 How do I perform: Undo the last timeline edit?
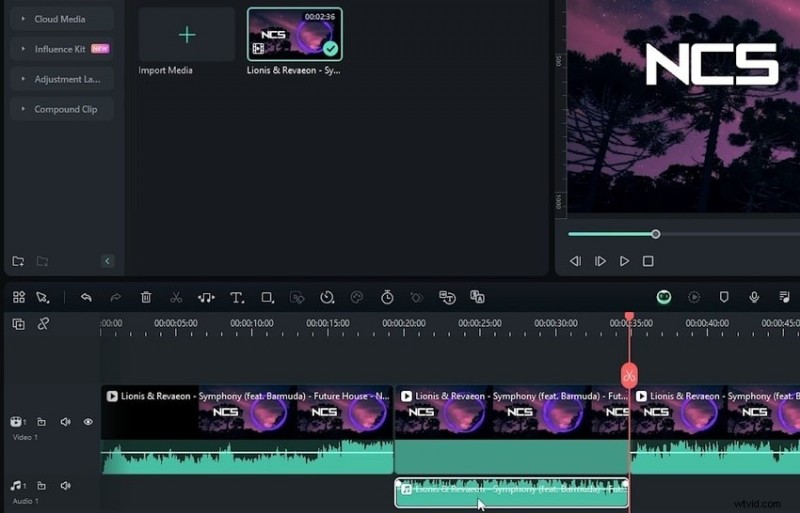86,297
